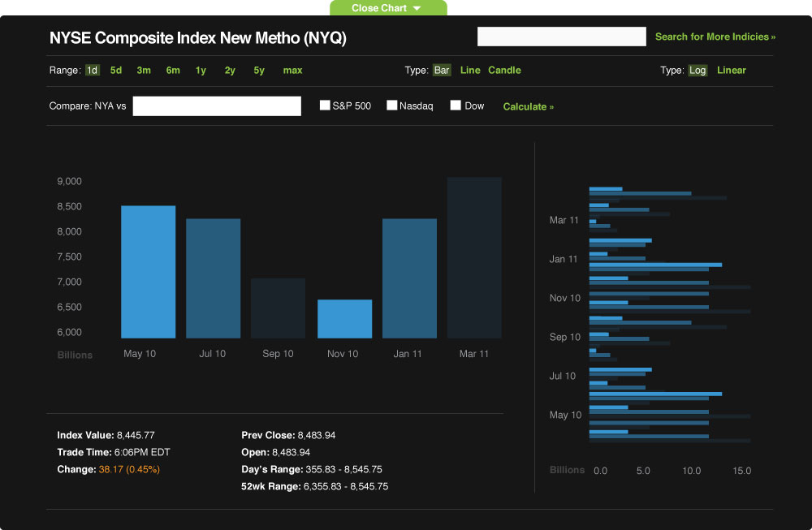The width and height of the screenshot is (812, 530).
Task: Select Bar chart type
Action: click(442, 71)
